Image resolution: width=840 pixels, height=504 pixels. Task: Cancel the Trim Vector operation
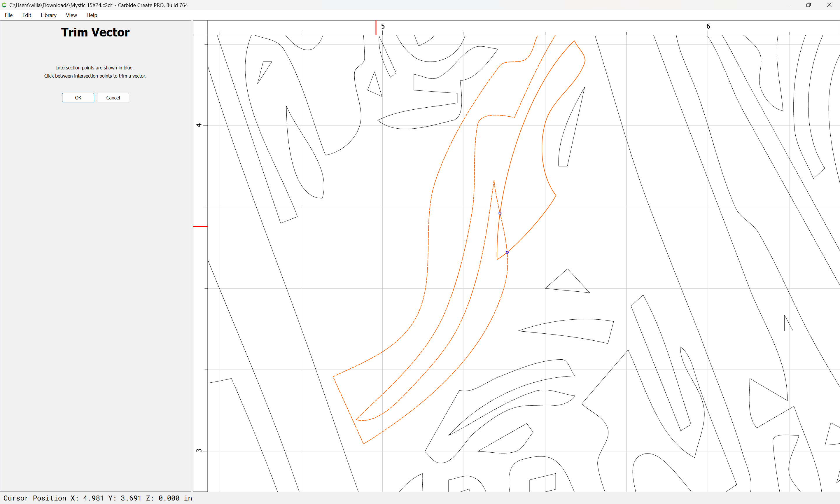113,98
